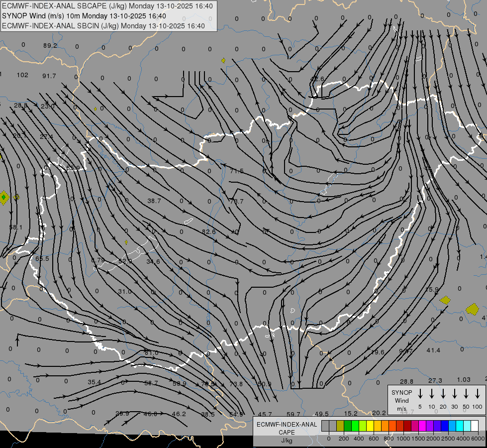This screenshot has width=487, height=448.
Task: Click the 41.4 value on the map
Action: [433, 350]
